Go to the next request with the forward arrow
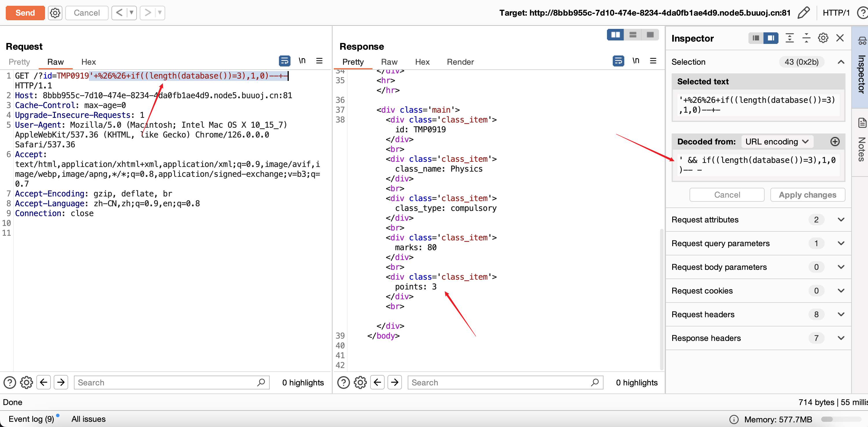This screenshot has width=868, height=427. click(x=148, y=13)
